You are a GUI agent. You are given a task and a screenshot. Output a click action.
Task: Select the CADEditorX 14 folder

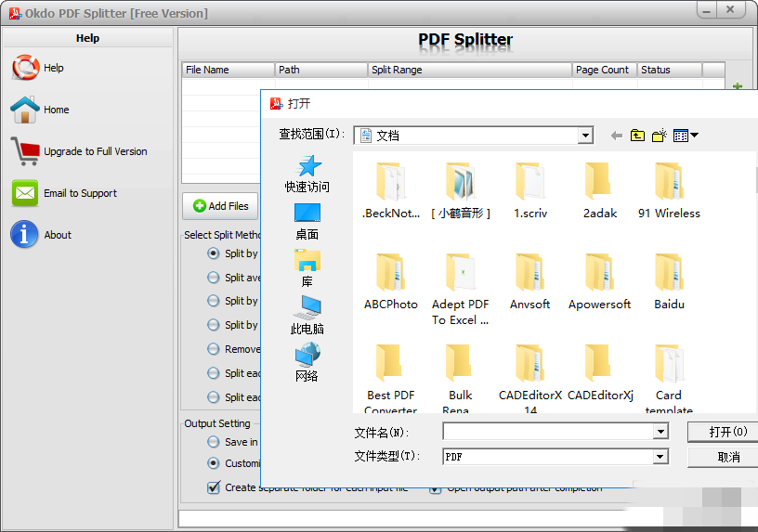pos(529,378)
